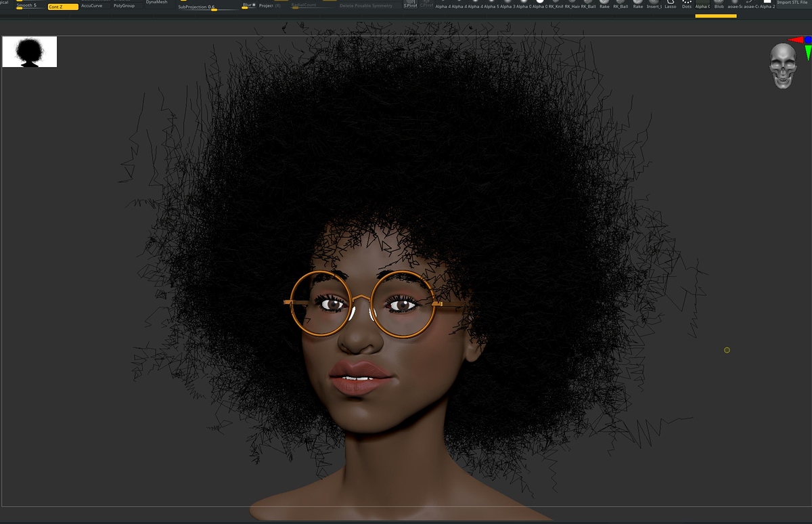812x524 pixels.
Task: Toggle the Cont Z option
Action: click(x=63, y=7)
